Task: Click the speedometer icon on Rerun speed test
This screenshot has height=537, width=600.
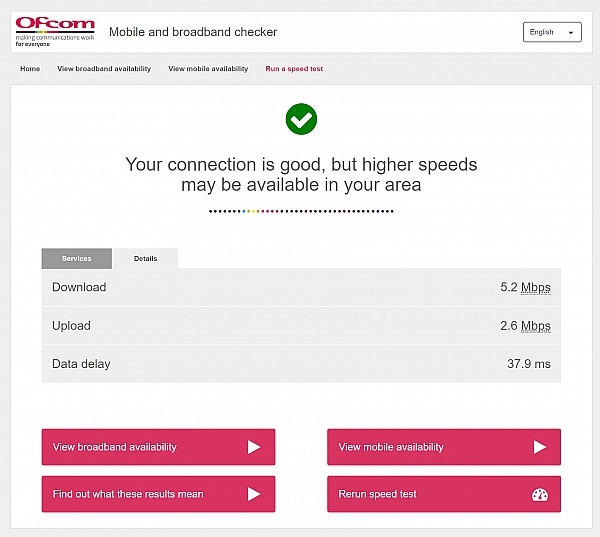Action: click(x=540, y=495)
